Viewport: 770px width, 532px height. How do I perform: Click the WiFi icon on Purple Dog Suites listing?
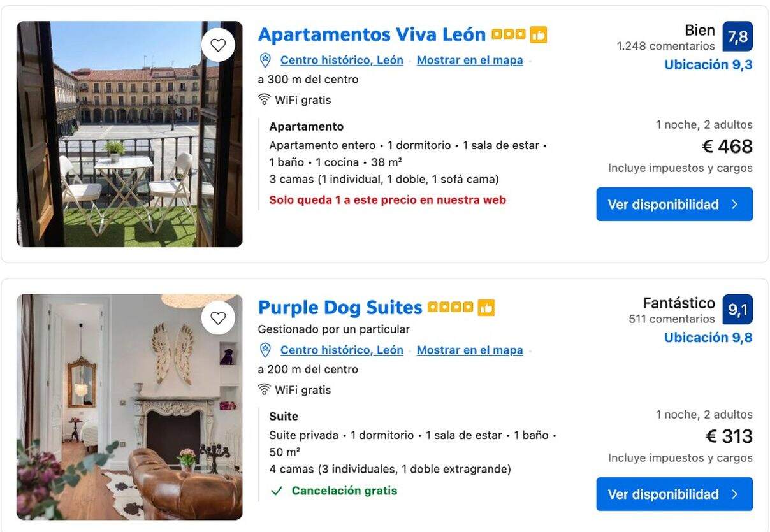[263, 389]
